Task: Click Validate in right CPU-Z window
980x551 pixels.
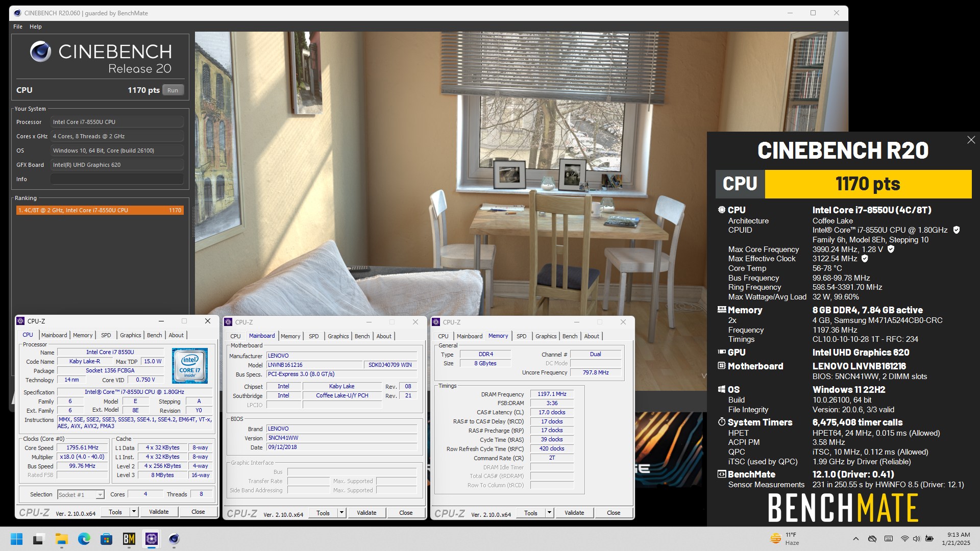Action: [x=574, y=513]
